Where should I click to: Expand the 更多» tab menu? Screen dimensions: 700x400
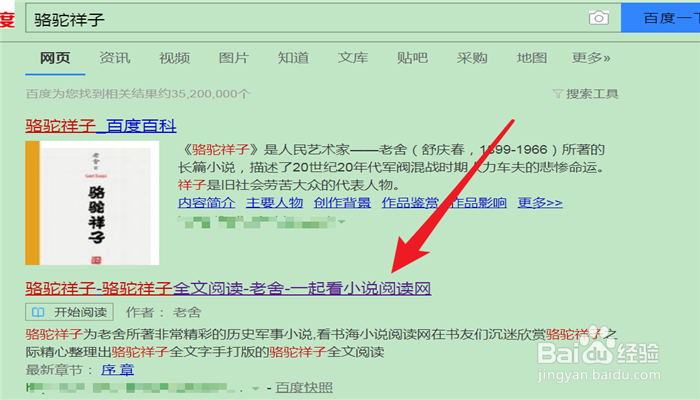pyautogui.click(x=591, y=58)
